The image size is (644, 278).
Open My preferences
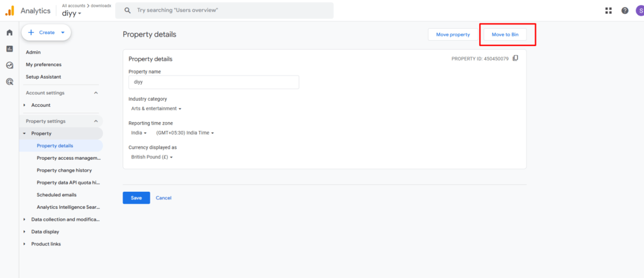tap(43, 65)
